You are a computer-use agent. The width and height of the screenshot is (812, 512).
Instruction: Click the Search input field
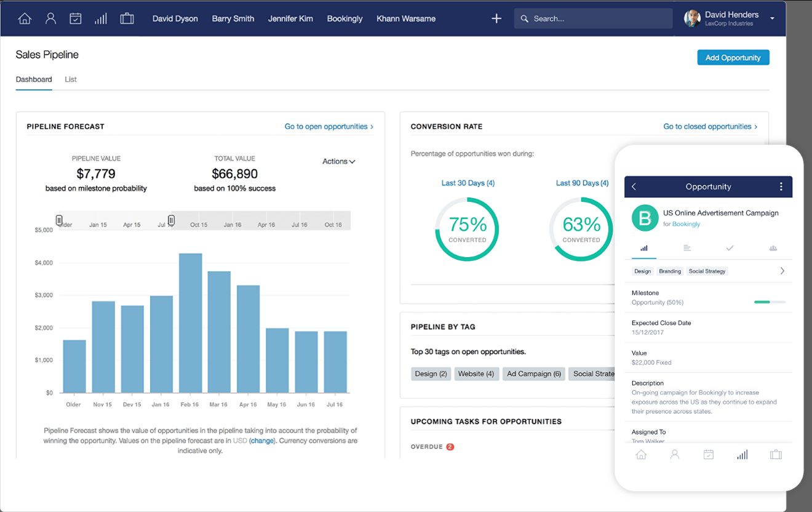[x=593, y=18]
